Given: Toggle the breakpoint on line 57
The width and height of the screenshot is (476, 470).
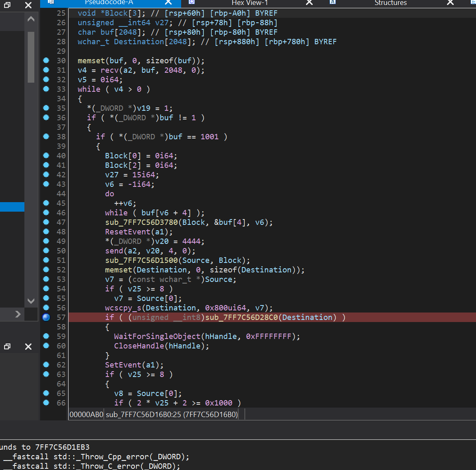Looking at the screenshot, I should pyautogui.click(x=46, y=317).
